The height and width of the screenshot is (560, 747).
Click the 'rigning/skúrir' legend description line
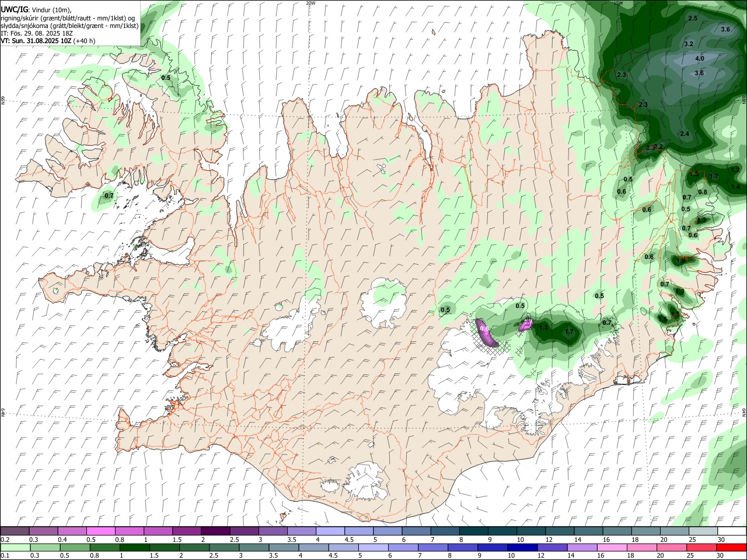tap(68, 17)
